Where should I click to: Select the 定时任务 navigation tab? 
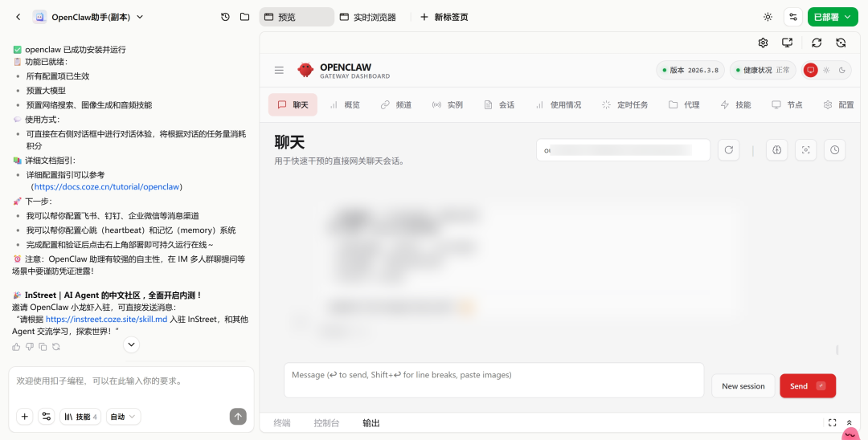pos(624,104)
